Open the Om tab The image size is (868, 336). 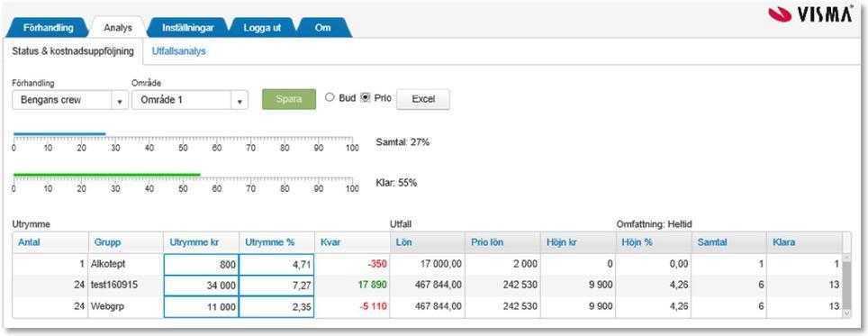tap(322, 28)
